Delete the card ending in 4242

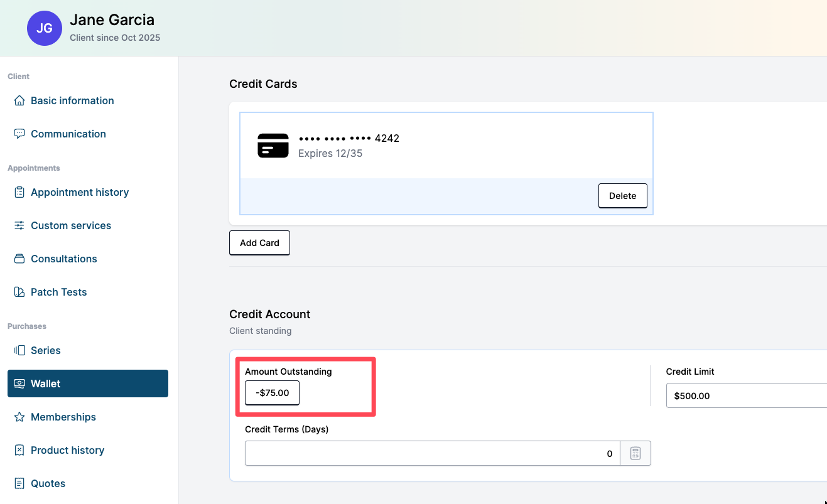(x=622, y=196)
